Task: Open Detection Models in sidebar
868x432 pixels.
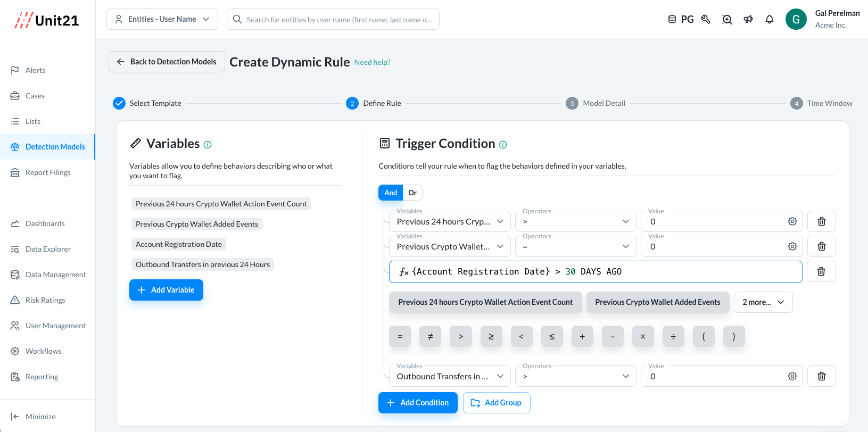Action: click(x=55, y=147)
